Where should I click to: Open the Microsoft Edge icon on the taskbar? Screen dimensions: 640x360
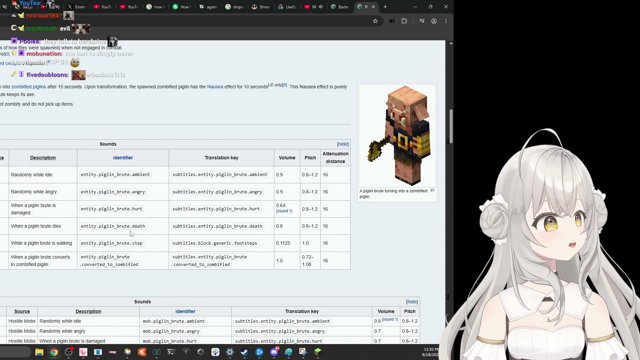click(x=289, y=352)
